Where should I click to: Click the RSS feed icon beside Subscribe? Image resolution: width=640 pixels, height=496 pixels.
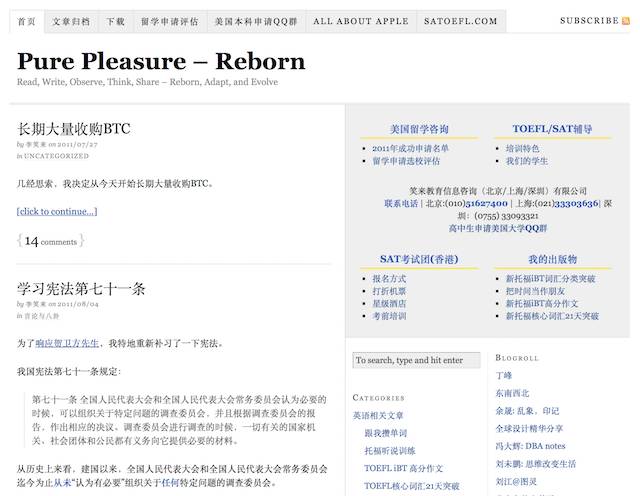pos(626,20)
